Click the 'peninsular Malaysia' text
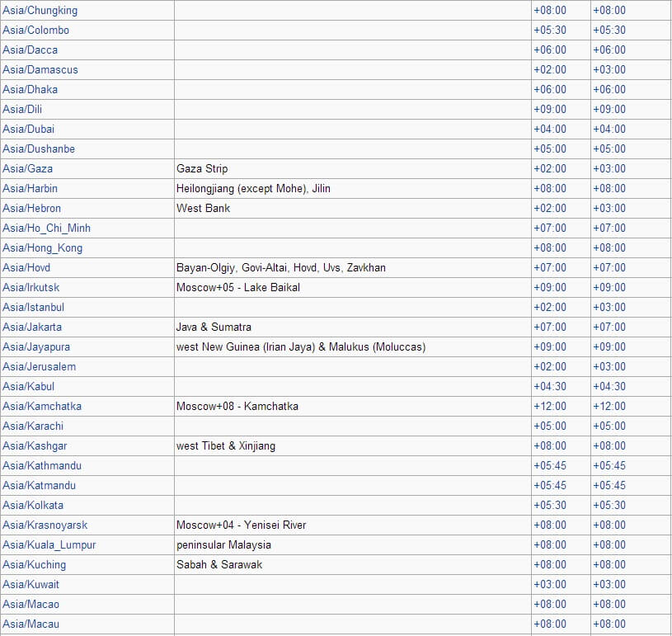 pyautogui.click(x=223, y=544)
